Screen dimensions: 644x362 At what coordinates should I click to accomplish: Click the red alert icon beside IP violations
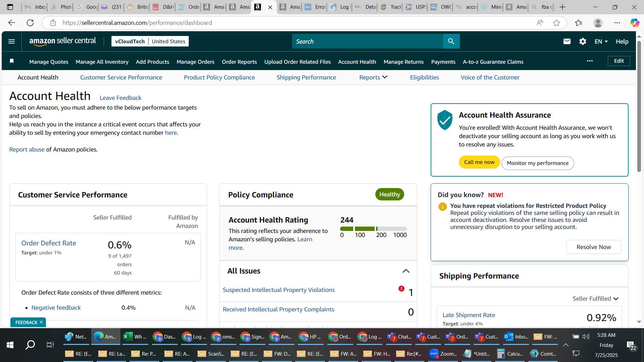click(401, 289)
